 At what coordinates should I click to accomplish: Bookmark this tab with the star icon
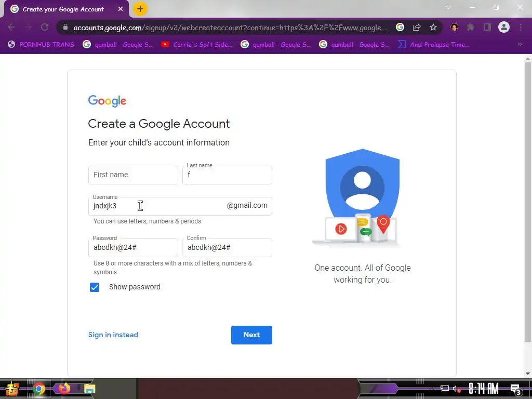433,27
